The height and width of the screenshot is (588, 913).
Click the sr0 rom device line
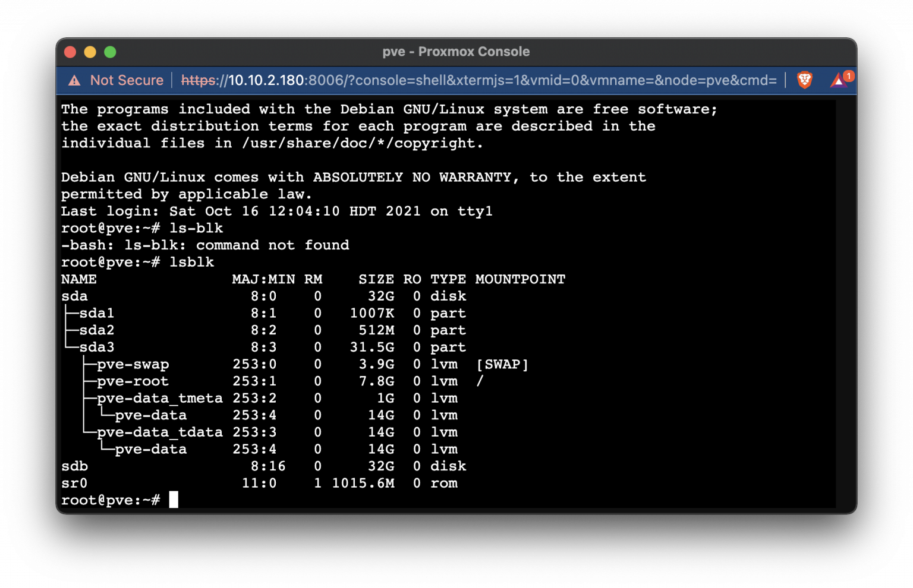(x=74, y=483)
